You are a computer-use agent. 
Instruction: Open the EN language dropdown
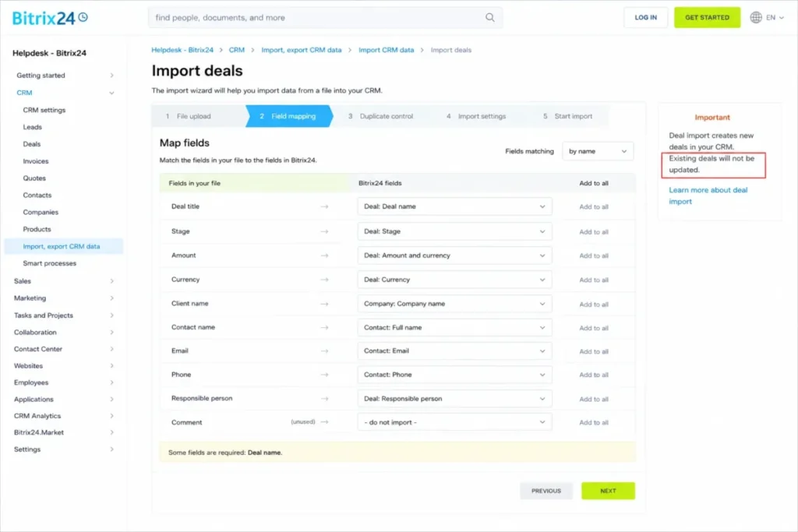coord(775,17)
